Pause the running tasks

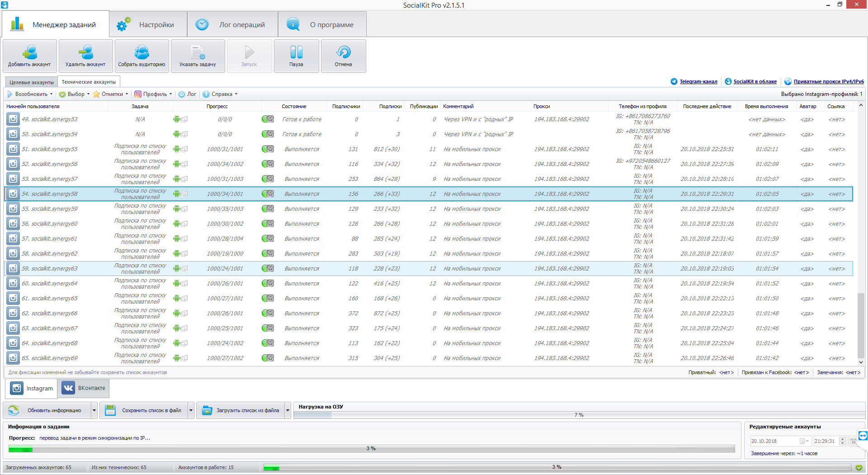297,56
